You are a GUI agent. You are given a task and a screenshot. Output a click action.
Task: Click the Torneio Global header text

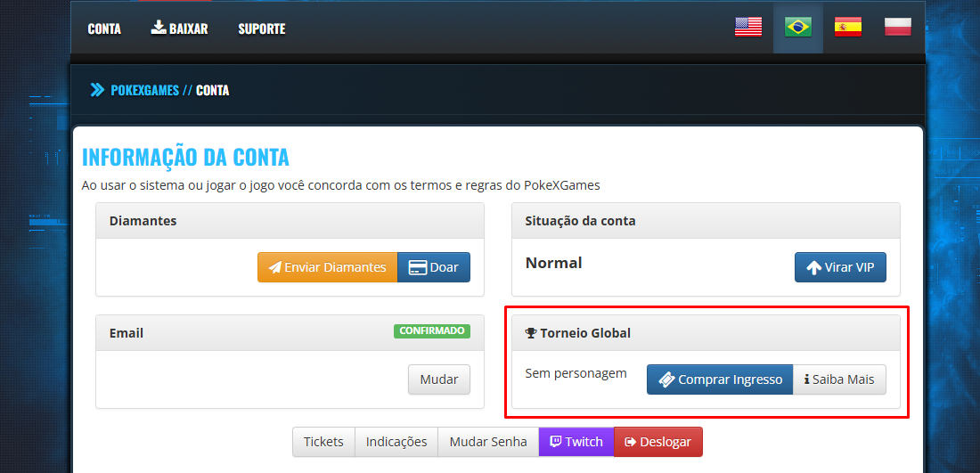[x=585, y=333]
